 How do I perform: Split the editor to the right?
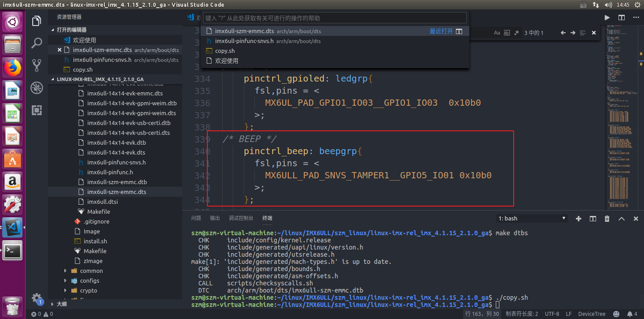(x=622, y=17)
